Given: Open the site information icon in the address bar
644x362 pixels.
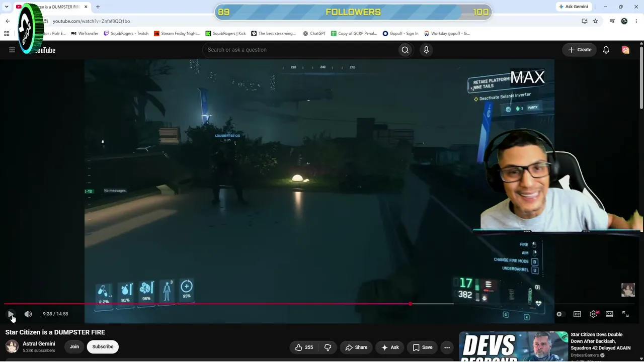Looking at the screenshot, I should pos(46,21).
